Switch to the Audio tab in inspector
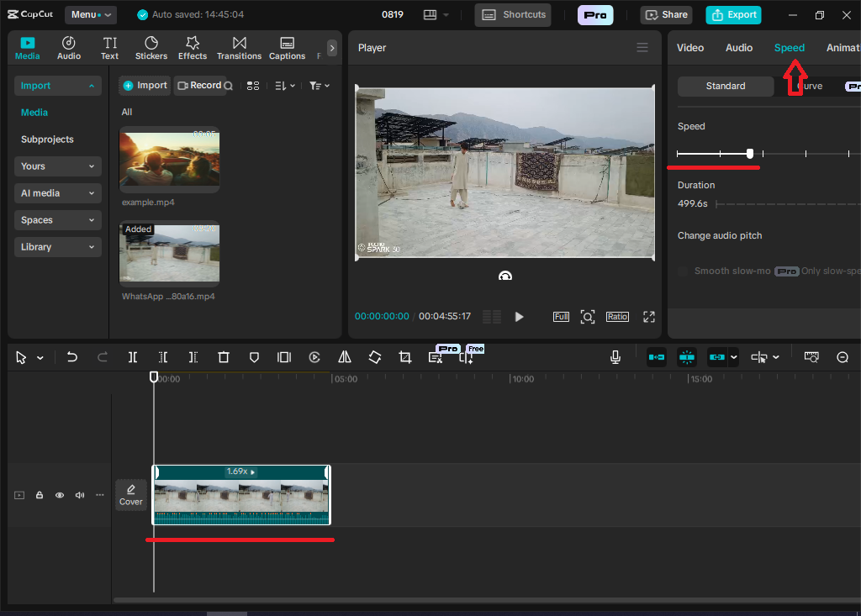The image size is (861, 616). click(x=739, y=48)
